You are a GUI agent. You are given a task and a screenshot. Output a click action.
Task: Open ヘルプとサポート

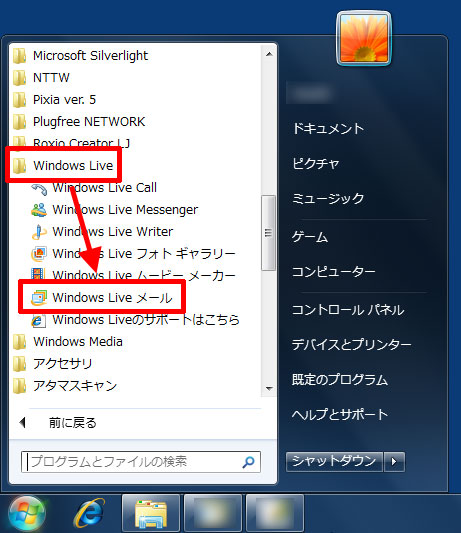340,414
